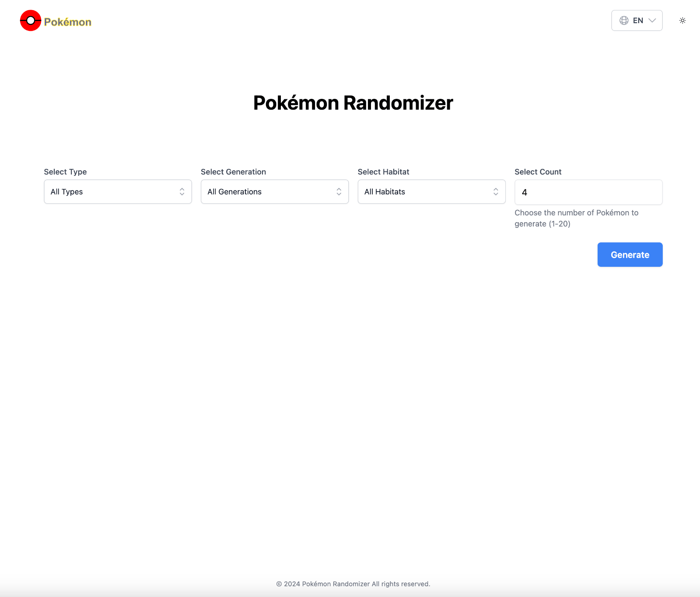Image resolution: width=700 pixels, height=597 pixels.
Task: Click the Select Generation label
Action: click(x=233, y=172)
